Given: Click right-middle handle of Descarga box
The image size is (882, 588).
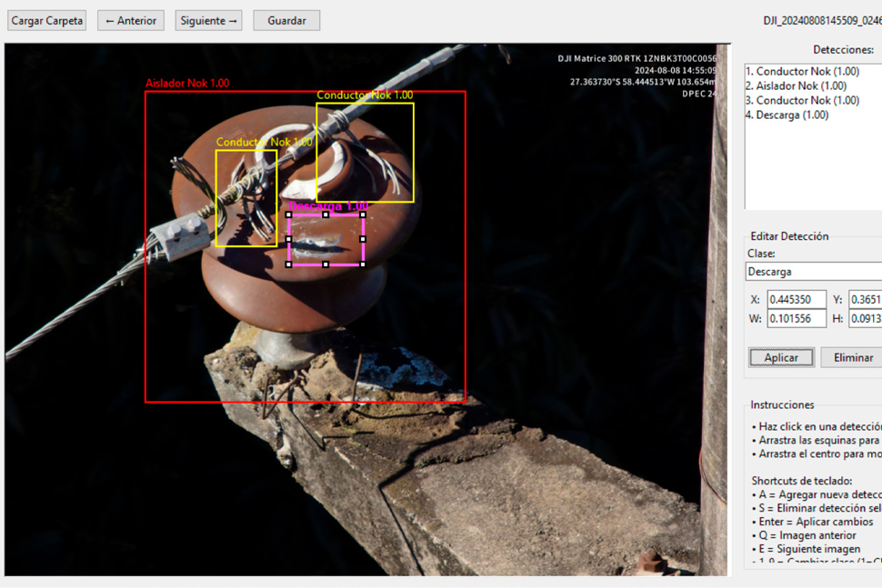Looking at the screenshot, I should pos(363,240).
